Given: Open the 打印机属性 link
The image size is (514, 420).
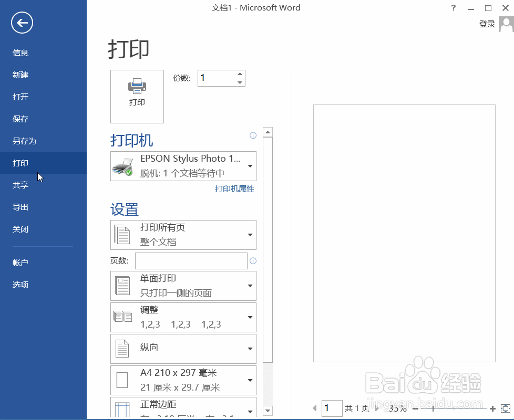Looking at the screenshot, I should pos(234,189).
